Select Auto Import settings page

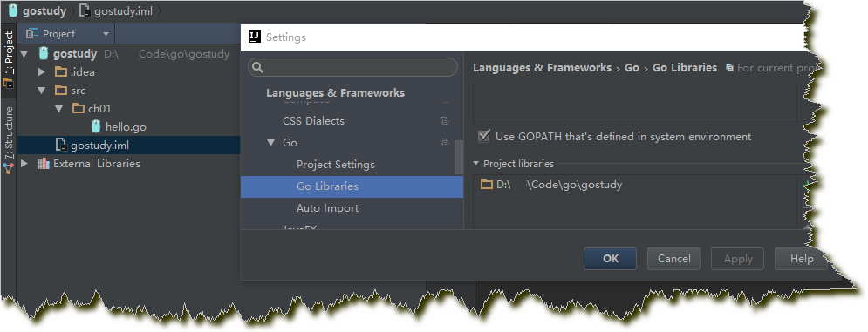[x=328, y=208]
